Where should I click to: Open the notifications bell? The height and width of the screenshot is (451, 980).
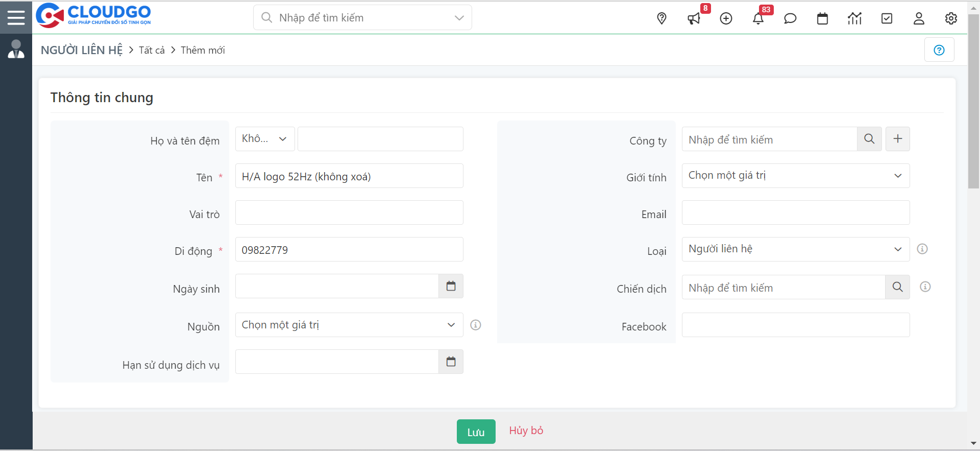[x=758, y=19]
